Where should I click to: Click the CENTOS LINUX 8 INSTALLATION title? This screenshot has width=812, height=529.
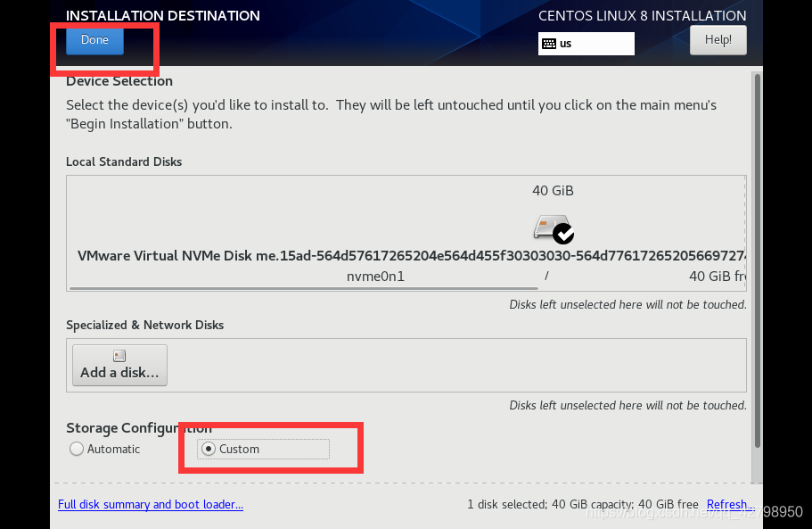click(642, 15)
